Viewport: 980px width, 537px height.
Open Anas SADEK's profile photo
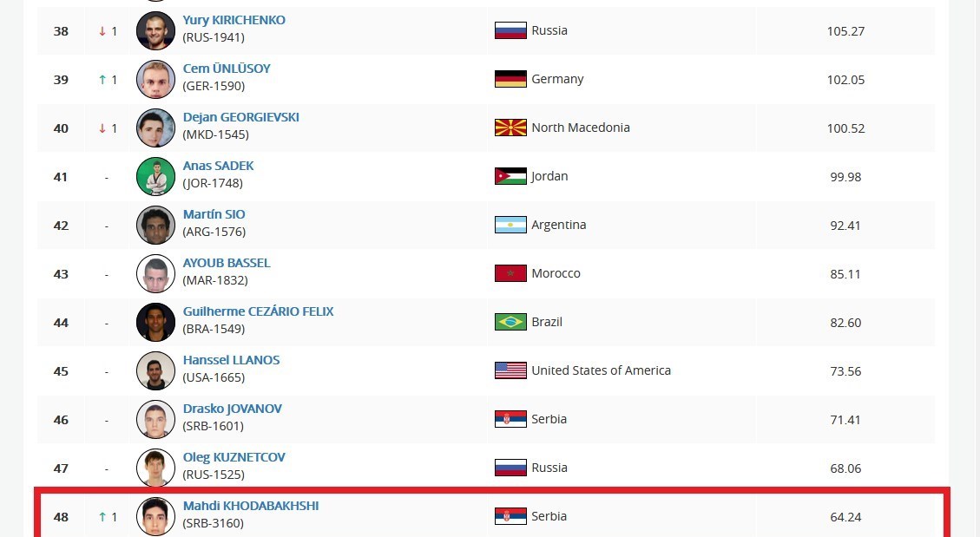click(155, 177)
